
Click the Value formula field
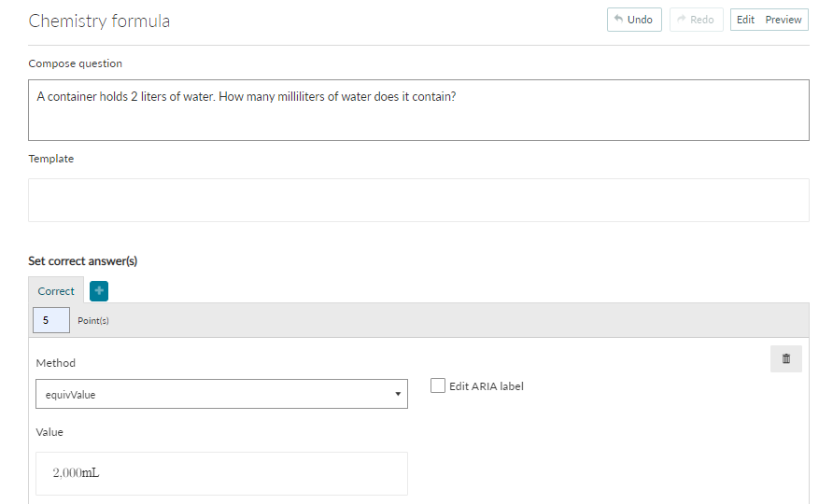click(x=221, y=474)
